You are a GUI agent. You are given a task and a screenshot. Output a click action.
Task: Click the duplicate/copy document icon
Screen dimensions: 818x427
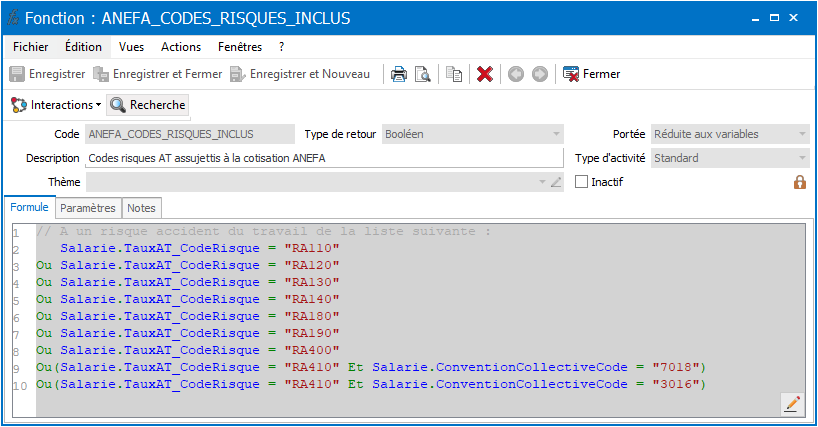pos(454,74)
